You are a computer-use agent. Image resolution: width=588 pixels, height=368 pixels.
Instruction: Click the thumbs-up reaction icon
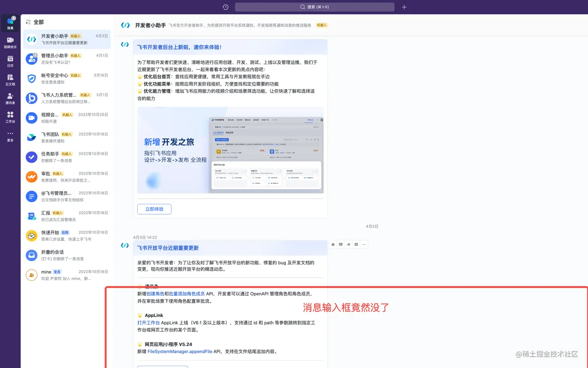coord(333,245)
